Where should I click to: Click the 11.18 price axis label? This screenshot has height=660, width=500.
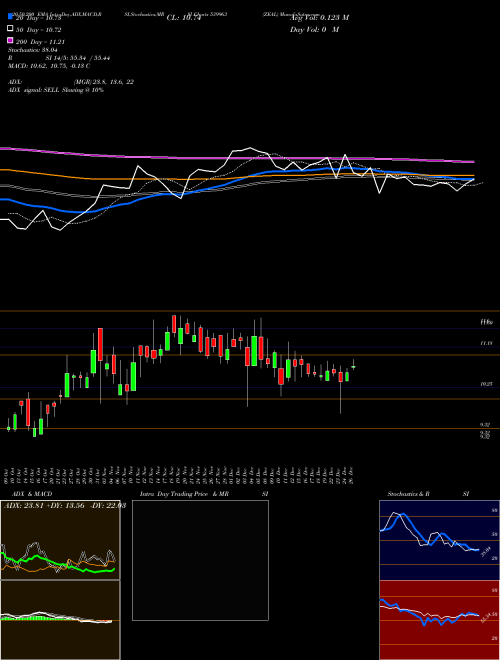(x=486, y=343)
